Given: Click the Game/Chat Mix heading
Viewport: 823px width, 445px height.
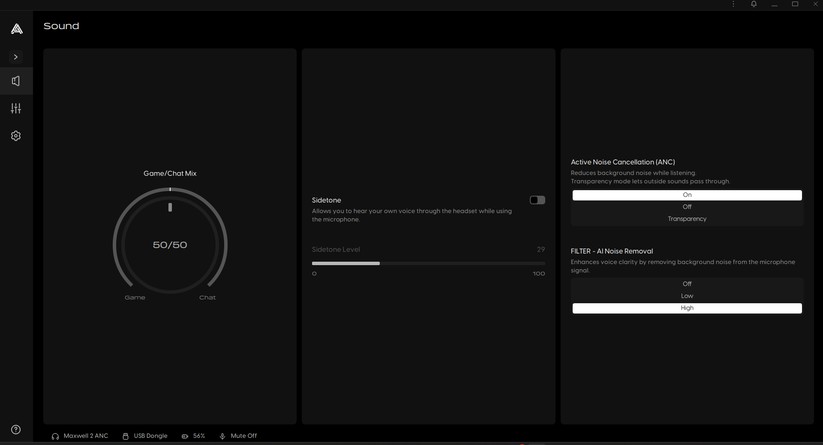Looking at the screenshot, I should [170, 174].
